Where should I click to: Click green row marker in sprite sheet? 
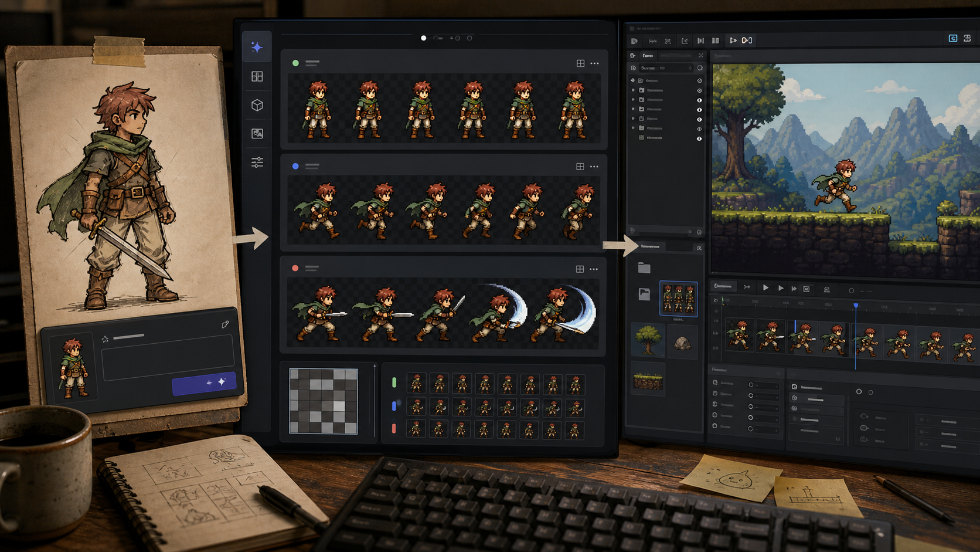[394, 382]
